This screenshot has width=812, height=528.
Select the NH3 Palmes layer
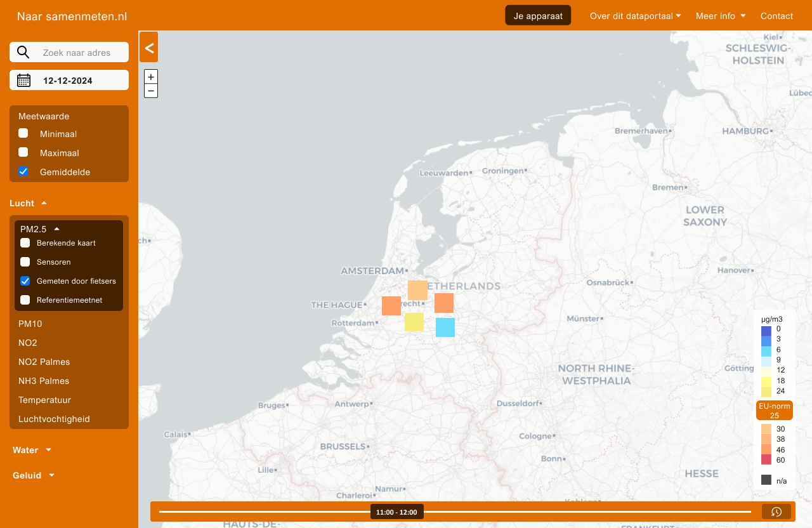point(44,381)
